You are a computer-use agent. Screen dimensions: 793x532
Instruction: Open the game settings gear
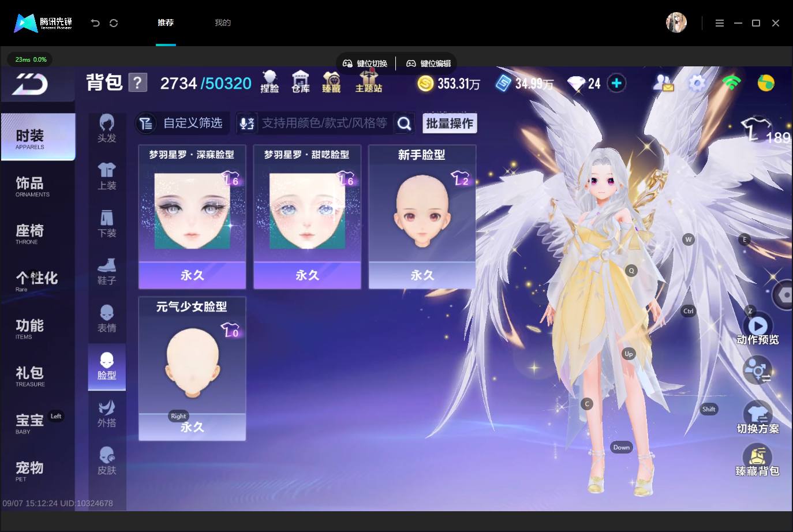(x=697, y=84)
